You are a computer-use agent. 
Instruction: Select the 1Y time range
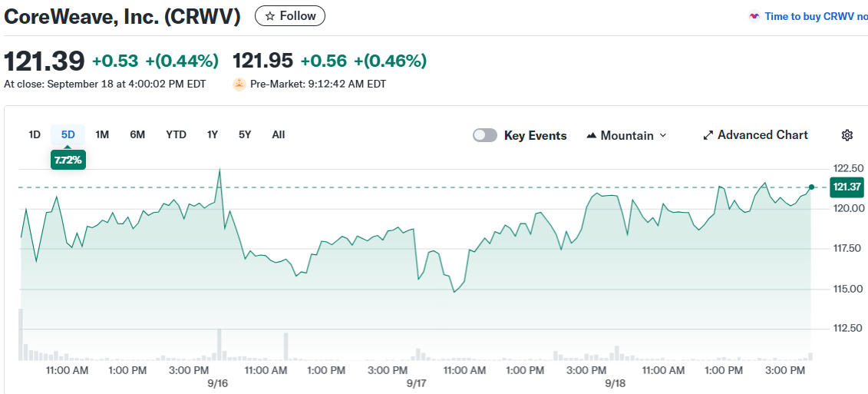pyautogui.click(x=213, y=134)
